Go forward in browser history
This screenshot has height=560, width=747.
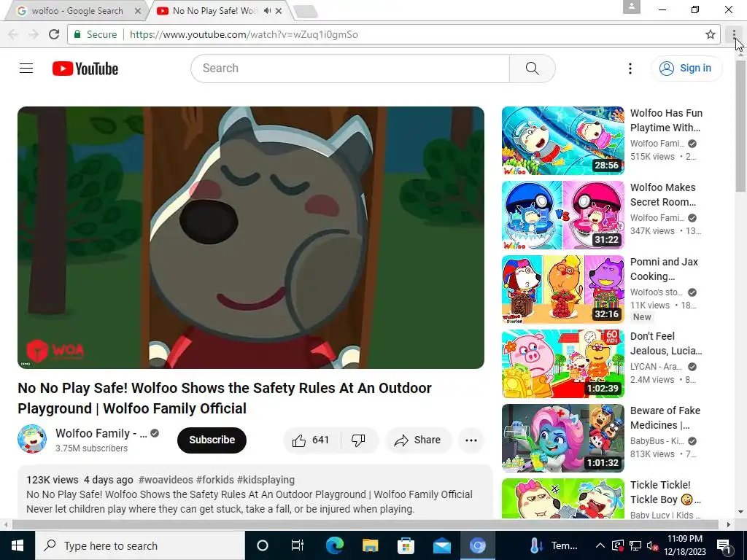[34, 34]
